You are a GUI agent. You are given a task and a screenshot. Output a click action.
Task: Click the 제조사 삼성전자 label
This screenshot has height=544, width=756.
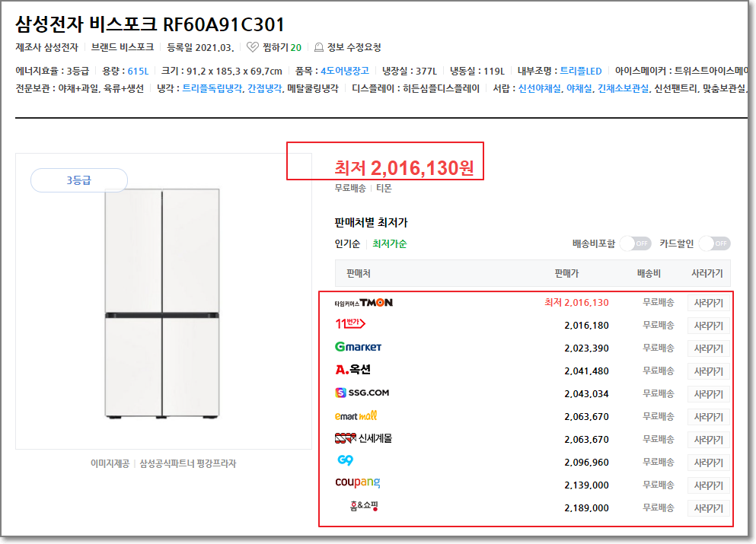pyautogui.click(x=46, y=47)
